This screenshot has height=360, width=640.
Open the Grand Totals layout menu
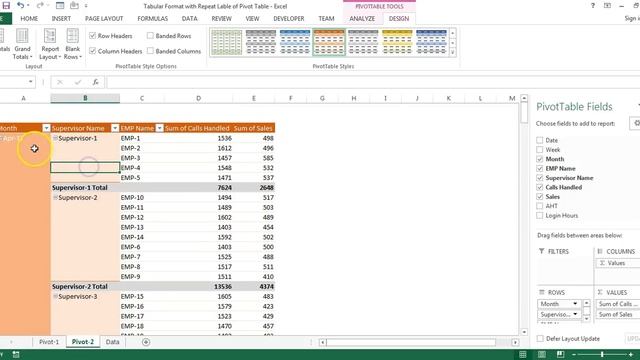tap(22, 44)
